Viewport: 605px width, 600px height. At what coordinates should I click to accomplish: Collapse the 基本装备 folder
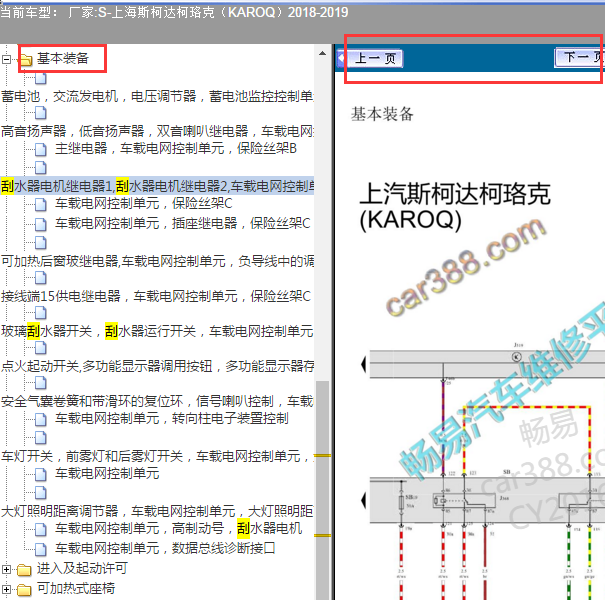click(6, 59)
